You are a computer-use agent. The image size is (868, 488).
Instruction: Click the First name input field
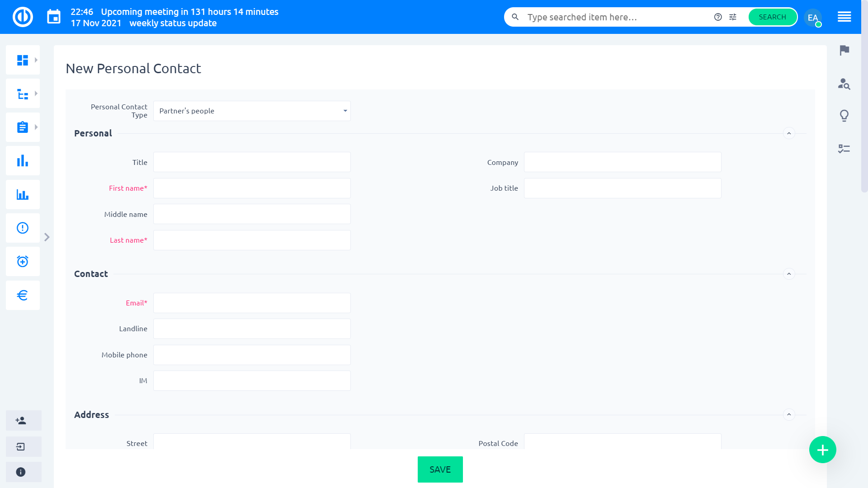(x=252, y=188)
